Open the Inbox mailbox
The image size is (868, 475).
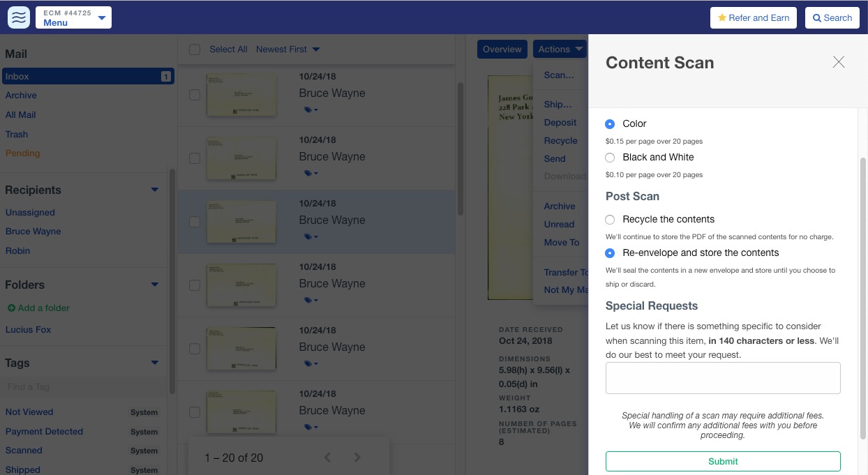click(88, 76)
